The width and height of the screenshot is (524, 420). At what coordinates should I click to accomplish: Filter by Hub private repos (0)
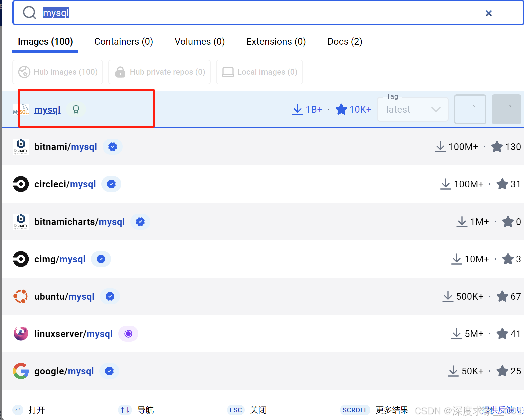click(160, 72)
